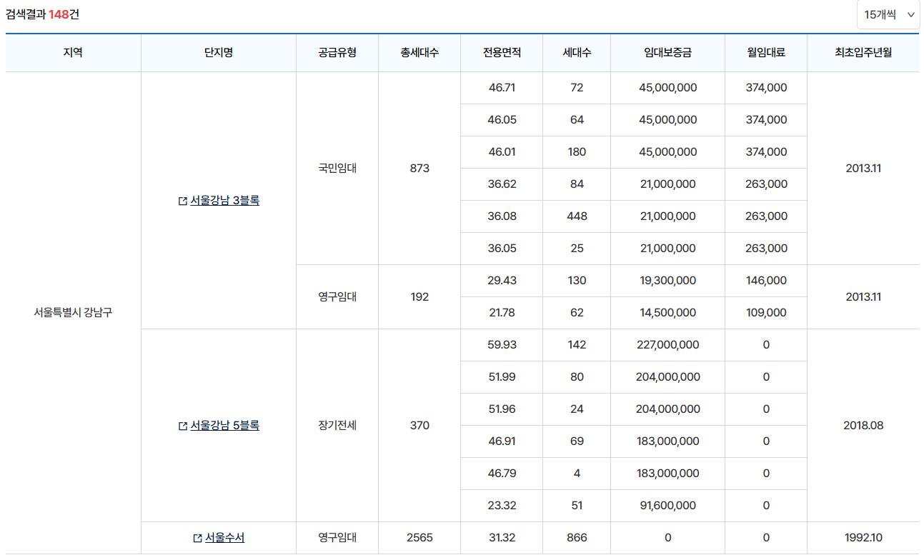Click the 월임대료 column header

tap(766, 53)
